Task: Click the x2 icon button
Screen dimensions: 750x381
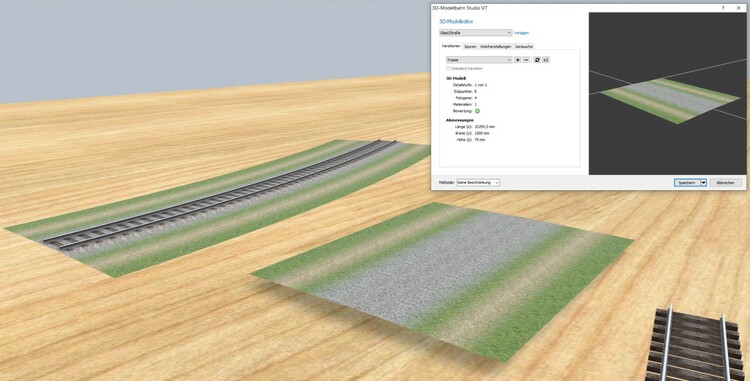Action: tap(546, 60)
